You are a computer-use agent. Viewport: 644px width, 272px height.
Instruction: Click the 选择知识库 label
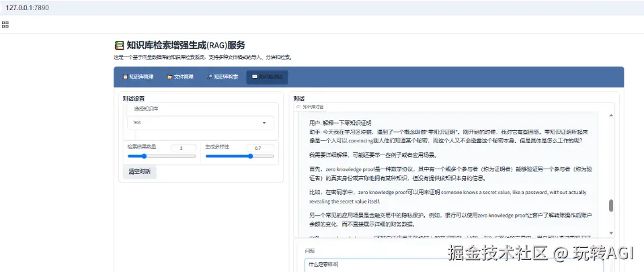click(146, 109)
